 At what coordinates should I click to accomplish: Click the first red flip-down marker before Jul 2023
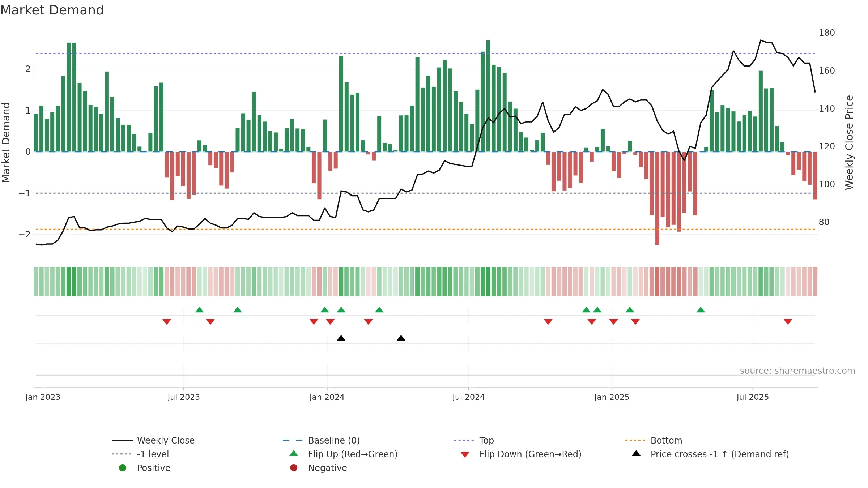point(167,322)
